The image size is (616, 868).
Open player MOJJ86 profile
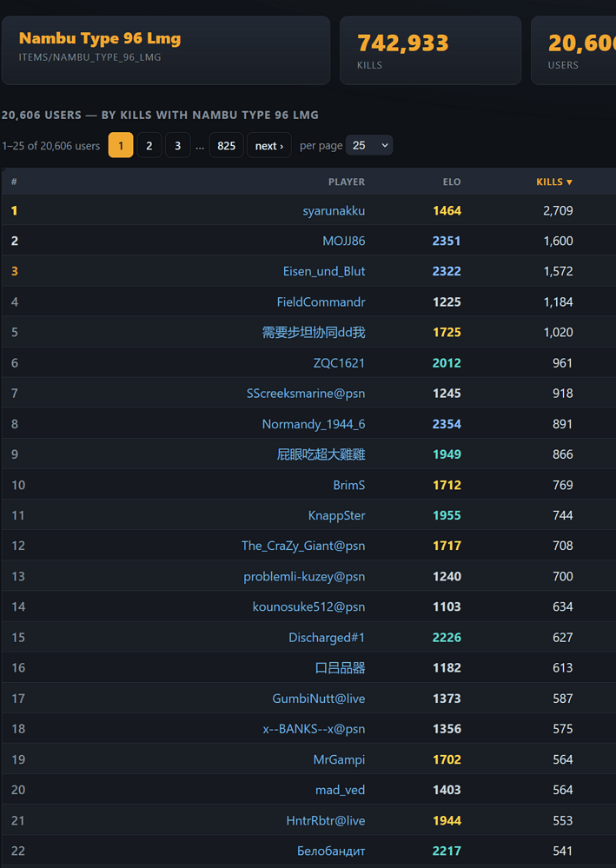344,241
